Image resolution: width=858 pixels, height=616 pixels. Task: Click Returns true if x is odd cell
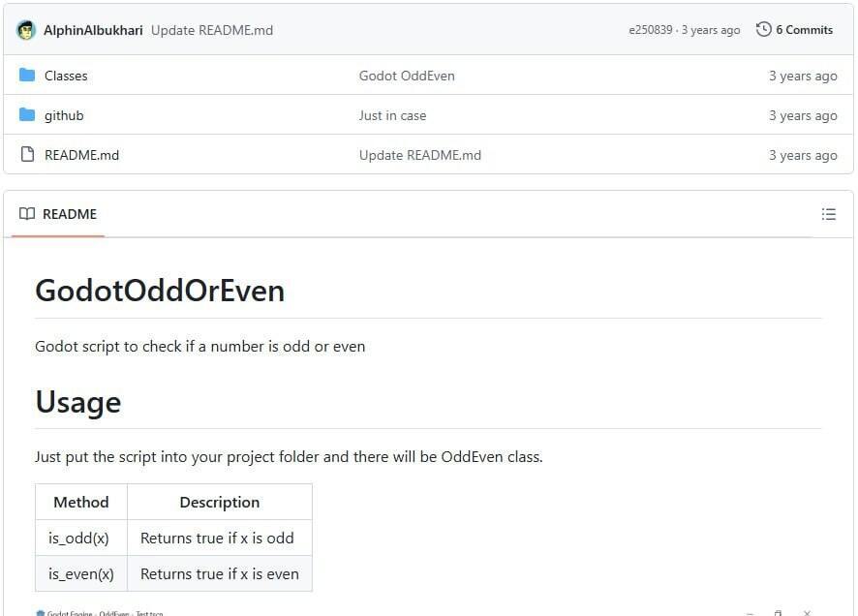(220, 538)
